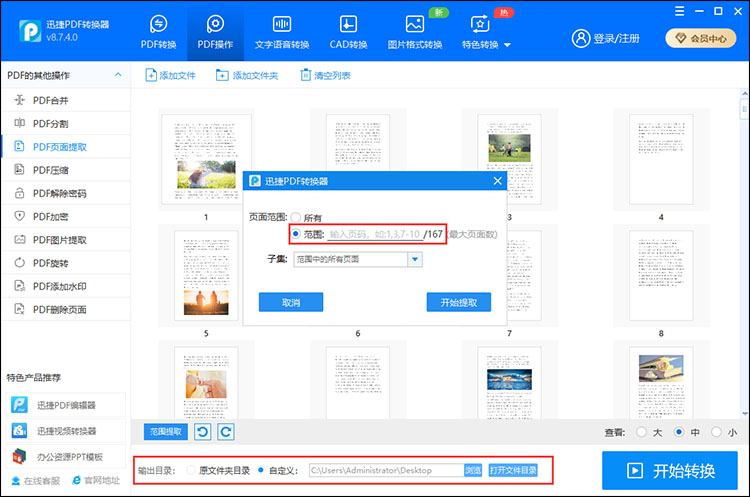
Task: Click 添加文件 in the toolbar
Action: (170, 75)
